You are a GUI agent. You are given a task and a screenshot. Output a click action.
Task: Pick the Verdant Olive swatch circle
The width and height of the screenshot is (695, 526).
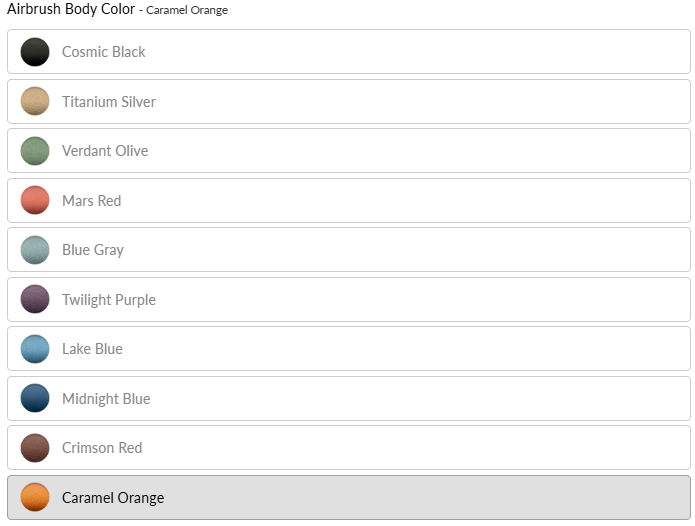[35, 151]
